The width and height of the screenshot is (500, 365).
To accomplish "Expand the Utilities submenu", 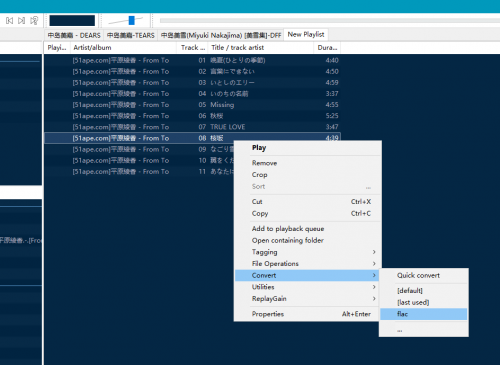I will (x=308, y=287).
